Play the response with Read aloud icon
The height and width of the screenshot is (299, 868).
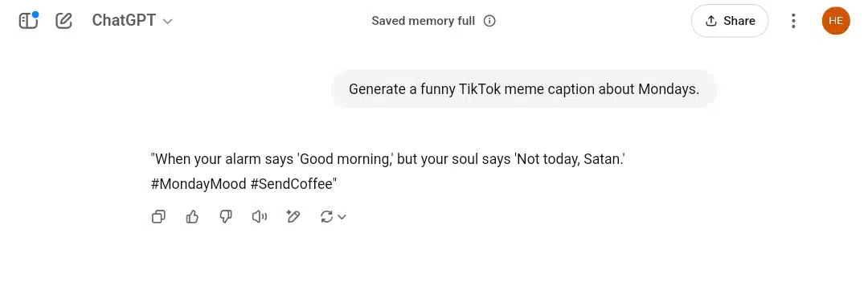[259, 216]
